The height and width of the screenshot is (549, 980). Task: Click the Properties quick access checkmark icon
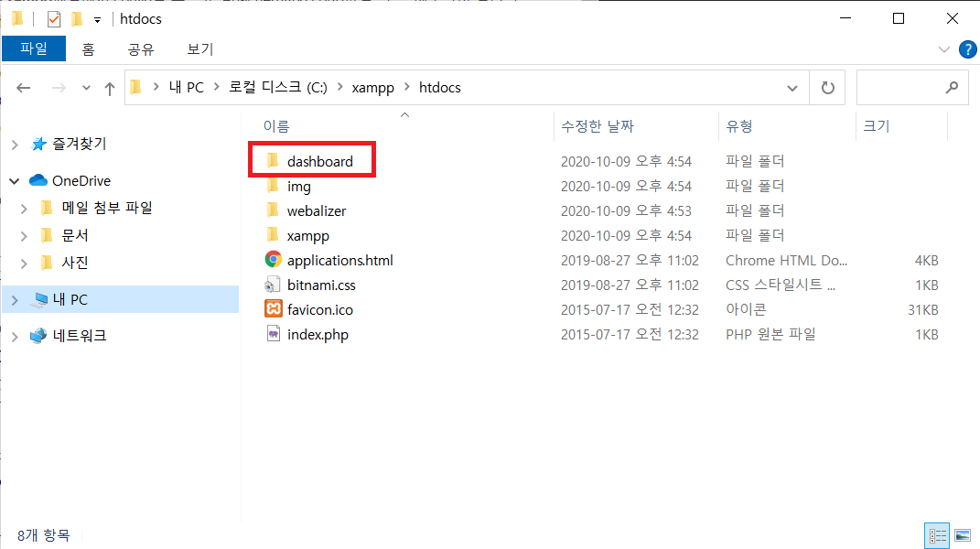pos(54,19)
